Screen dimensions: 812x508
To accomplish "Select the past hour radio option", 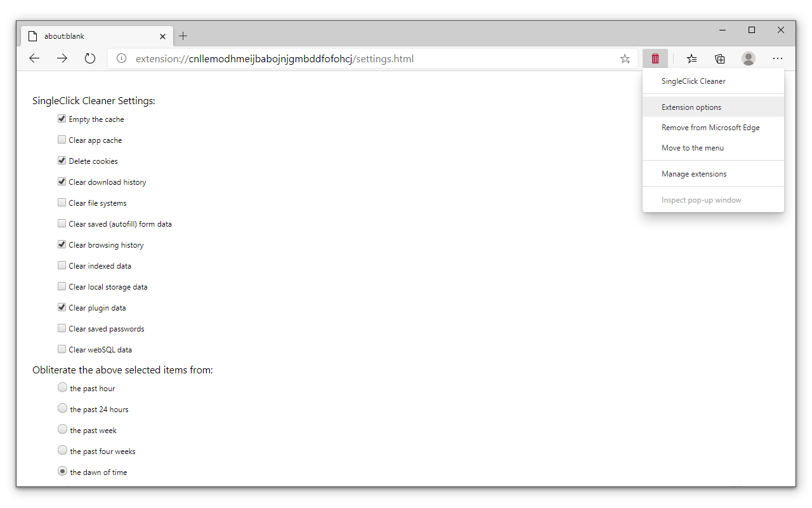I will point(62,387).
